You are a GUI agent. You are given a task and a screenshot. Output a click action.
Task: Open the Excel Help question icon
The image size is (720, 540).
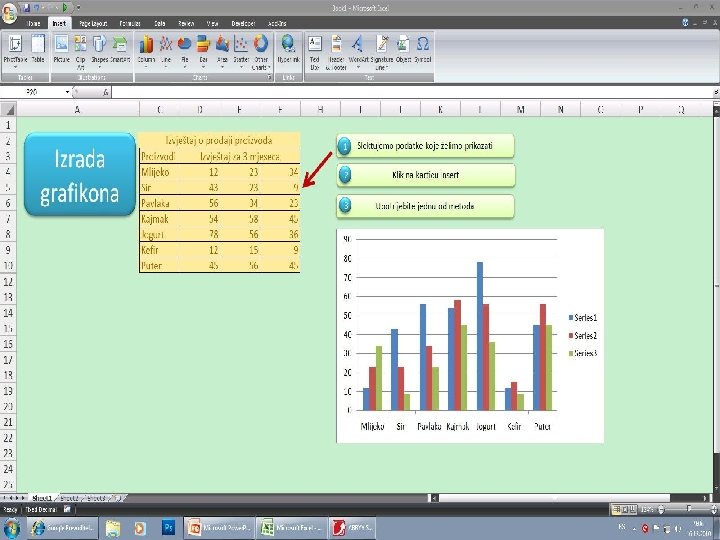[685, 22]
